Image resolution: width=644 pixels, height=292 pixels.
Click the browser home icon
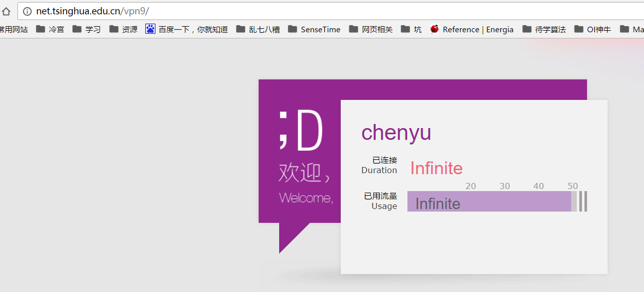[6, 11]
